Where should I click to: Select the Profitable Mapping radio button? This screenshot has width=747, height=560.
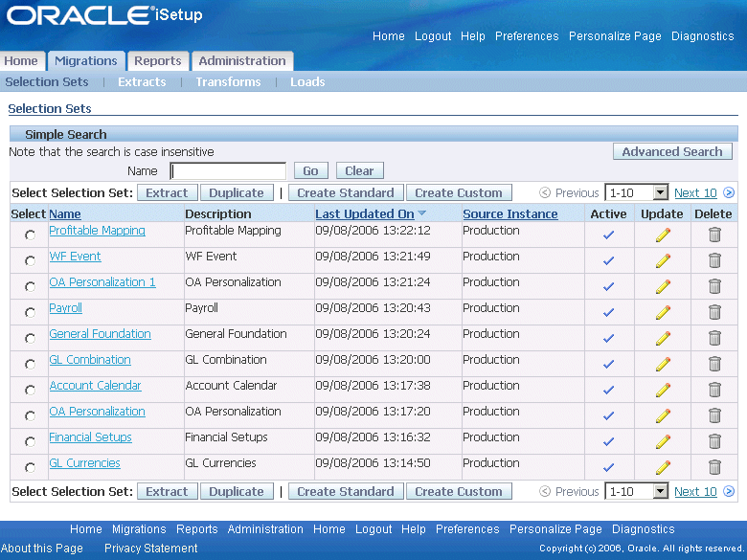(30, 235)
